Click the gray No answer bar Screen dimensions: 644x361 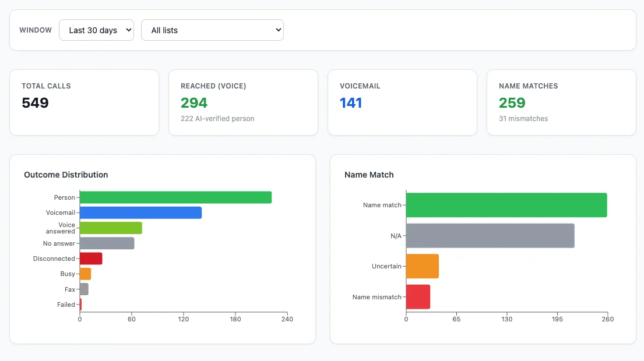(x=107, y=243)
